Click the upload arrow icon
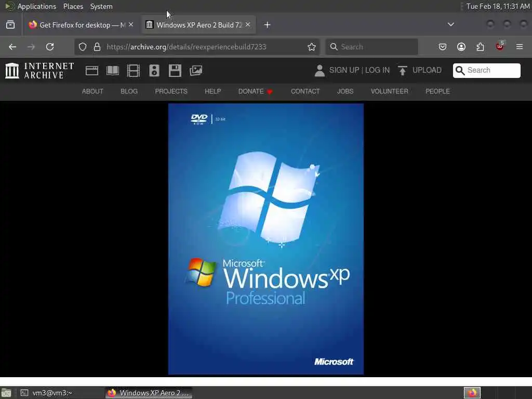This screenshot has height=399, width=532. pos(403,71)
